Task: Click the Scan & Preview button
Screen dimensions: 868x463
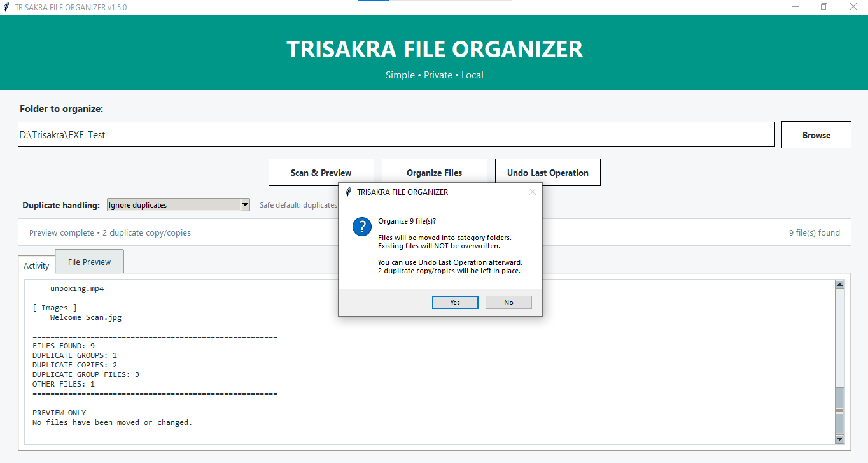Action: [x=321, y=173]
